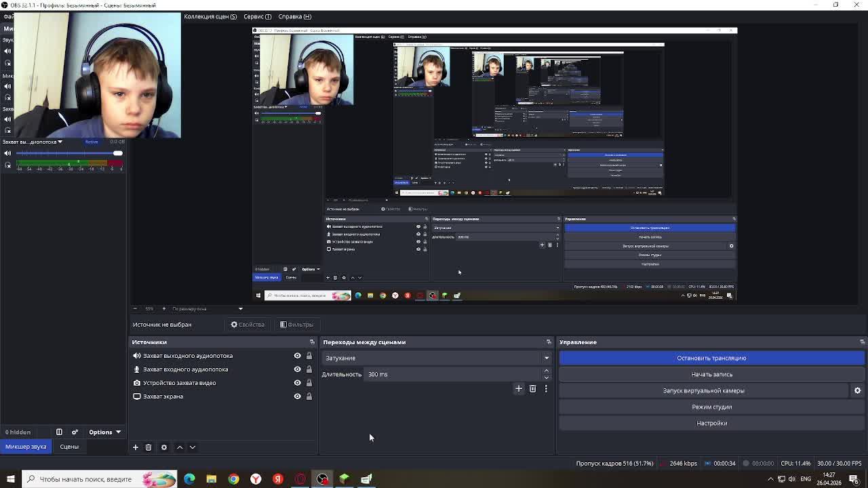Open Google Chrome from the taskbar
868x488 pixels.
tap(233, 479)
